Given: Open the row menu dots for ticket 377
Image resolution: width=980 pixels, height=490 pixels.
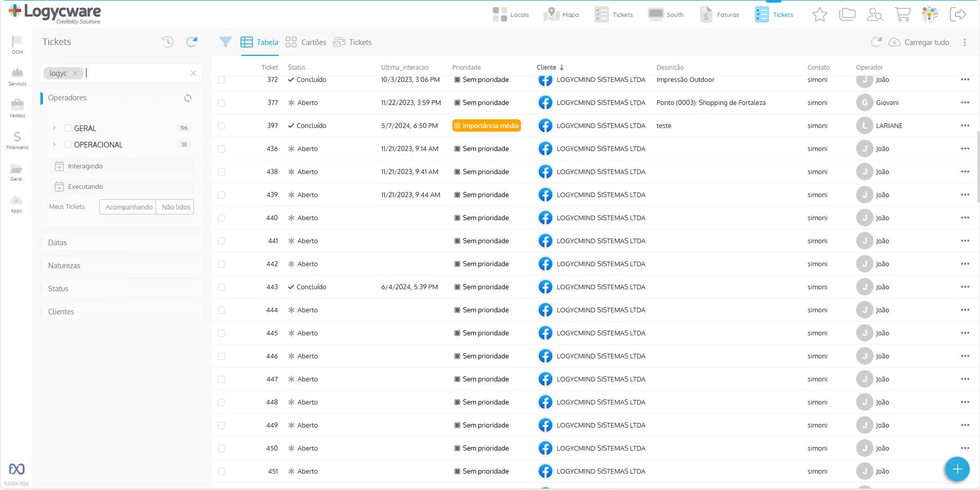Looking at the screenshot, I should (965, 102).
